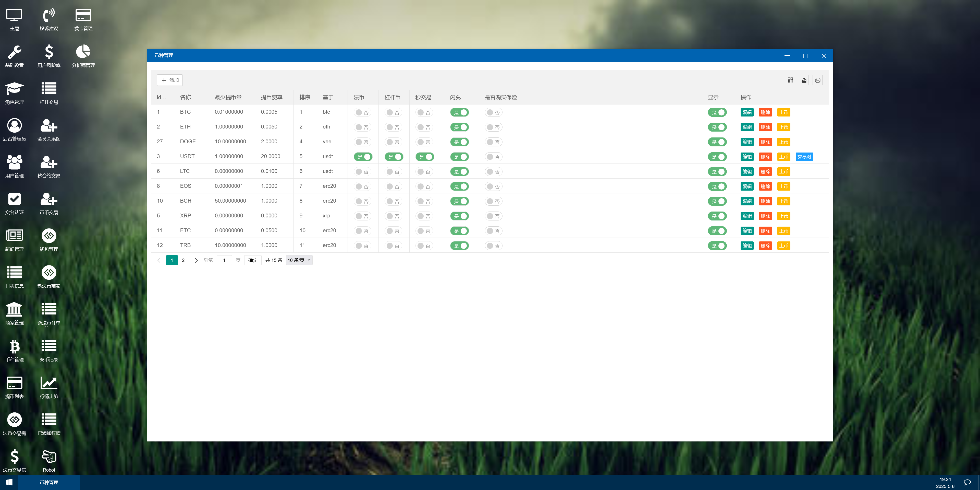Image resolution: width=980 pixels, height=490 pixels.
Task: Toggle 显示 switch for ETH row
Action: [717, 127]
